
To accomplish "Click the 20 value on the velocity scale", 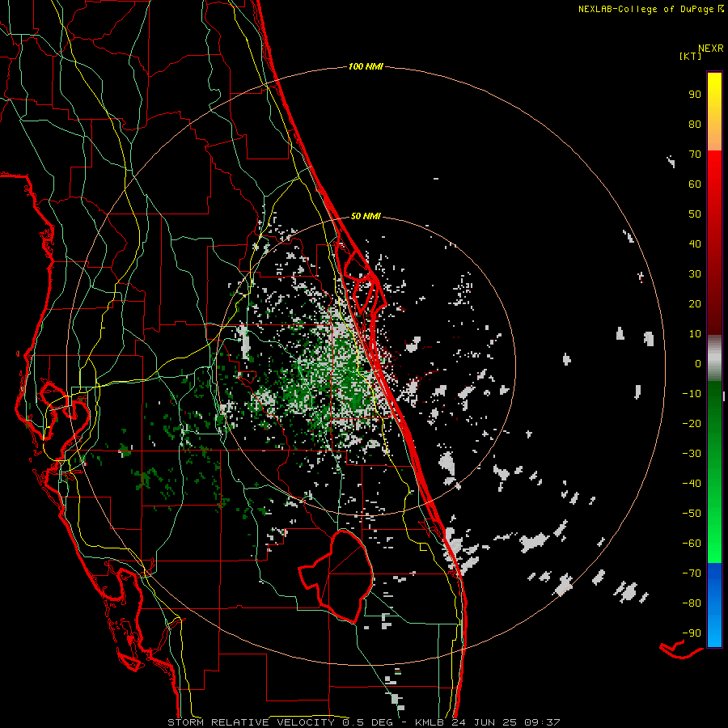I will [695, 303].
